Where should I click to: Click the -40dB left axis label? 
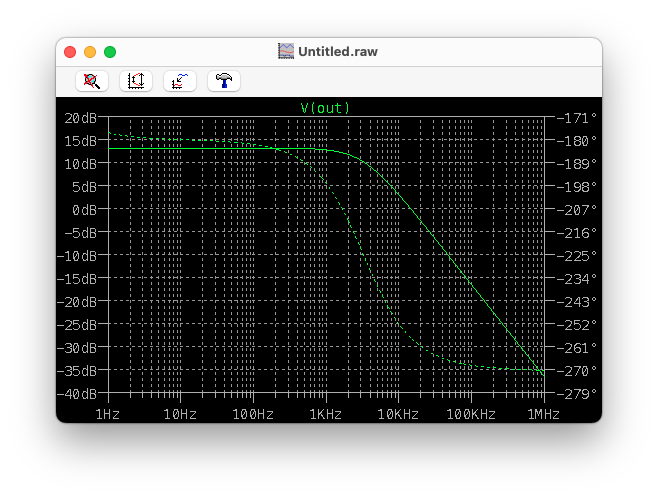click(x=77, y=394)
